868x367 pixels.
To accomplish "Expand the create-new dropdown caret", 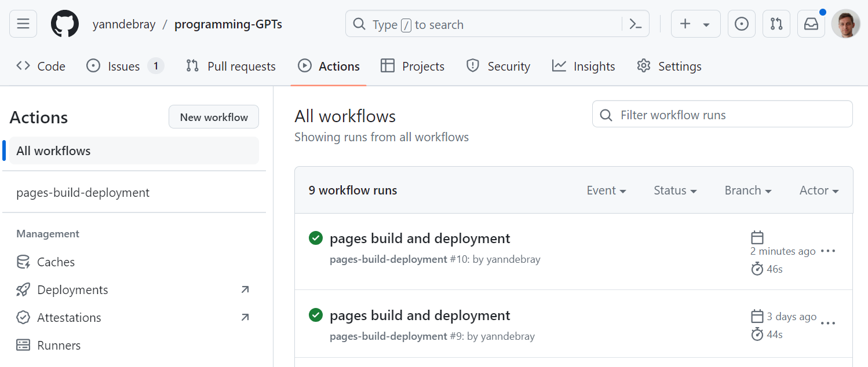I will coord(706,24).
